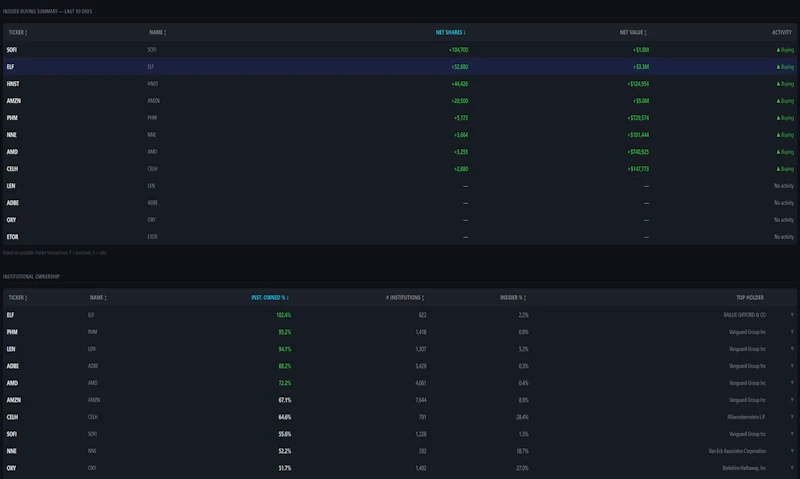Sort institutional table by Ticker column
This screenshot has height=479, width=800.
(x=18, y=297)
